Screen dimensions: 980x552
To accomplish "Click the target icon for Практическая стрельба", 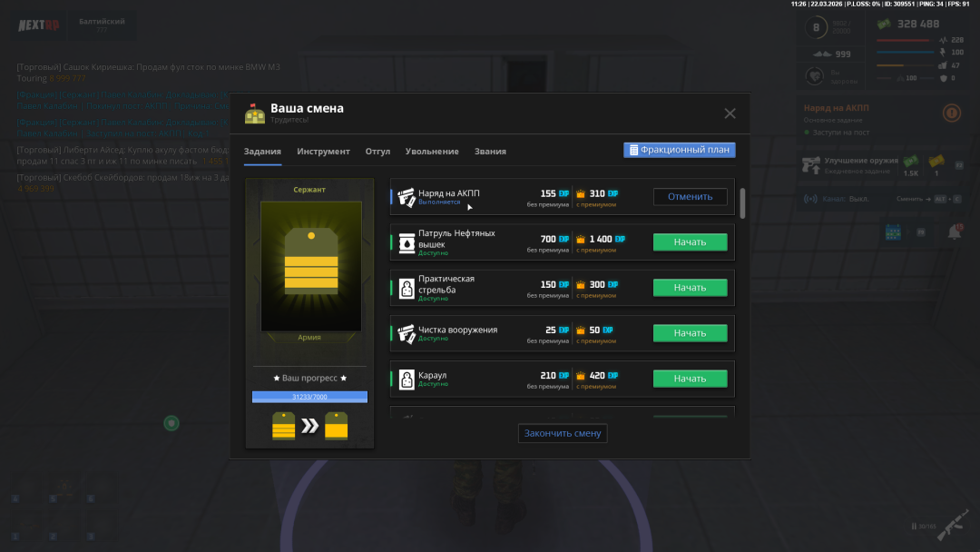I will tap(407, 288).
